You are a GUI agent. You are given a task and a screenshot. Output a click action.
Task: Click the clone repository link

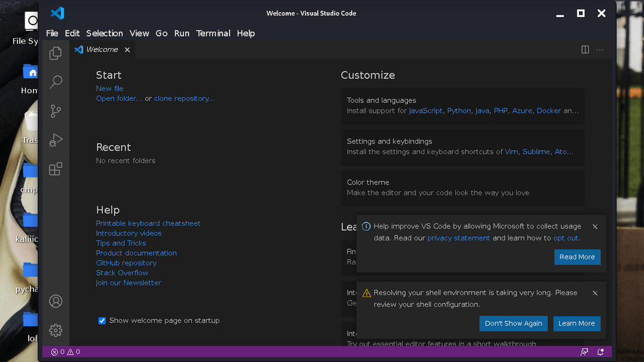point(184,98)
